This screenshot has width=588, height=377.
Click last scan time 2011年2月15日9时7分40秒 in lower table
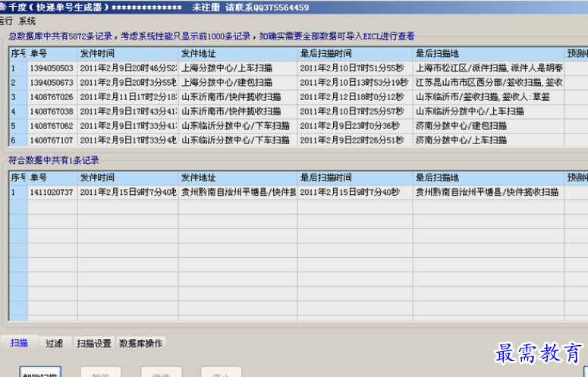tap(355, 192)
